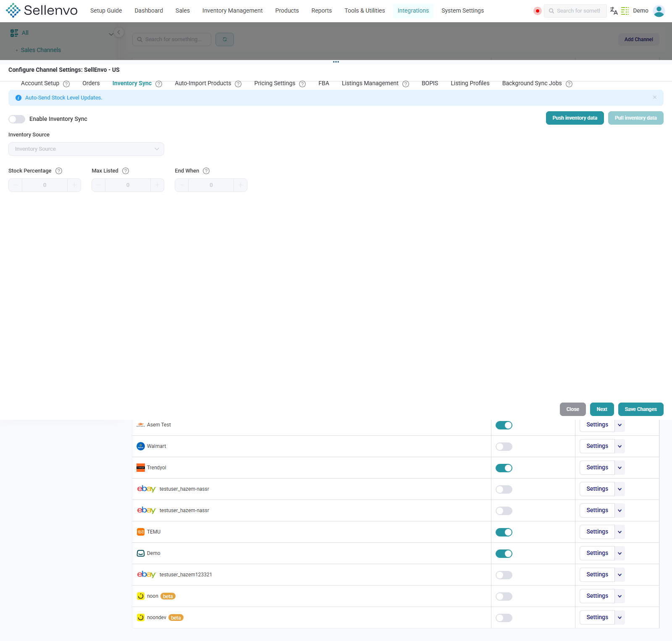
Task: Collapse the sidebar with the arrow icon
Action: [119, 32]
